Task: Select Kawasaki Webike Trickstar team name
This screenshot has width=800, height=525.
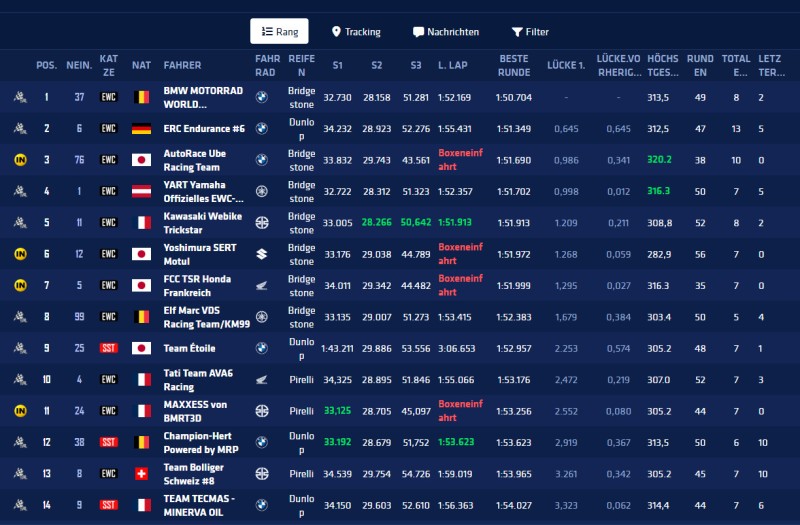Action: 203,223
